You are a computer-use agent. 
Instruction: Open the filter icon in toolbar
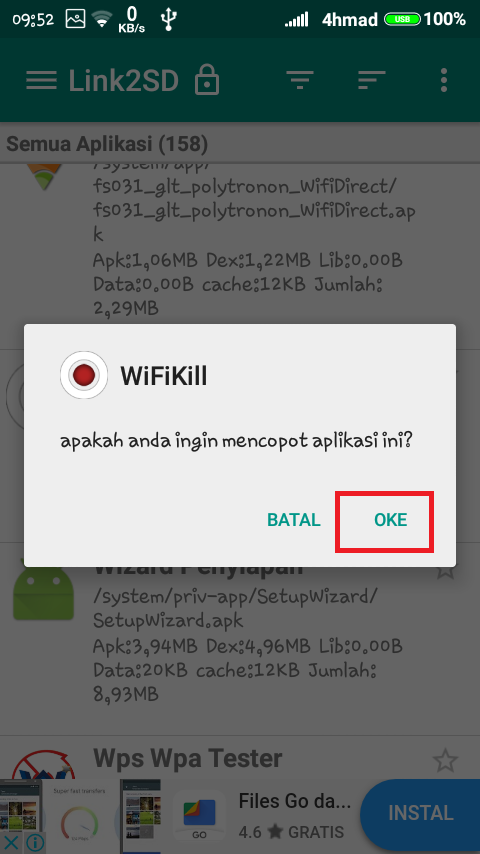coord(300,80)
